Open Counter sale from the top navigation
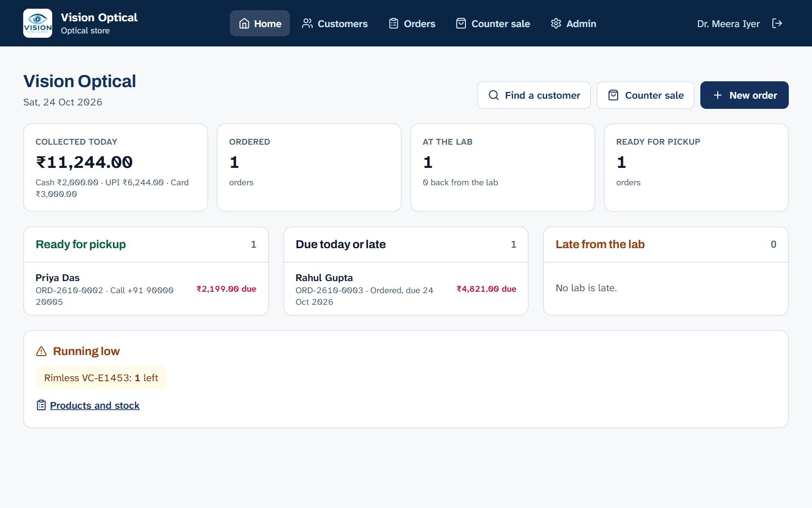 click(x=493, y=23)
